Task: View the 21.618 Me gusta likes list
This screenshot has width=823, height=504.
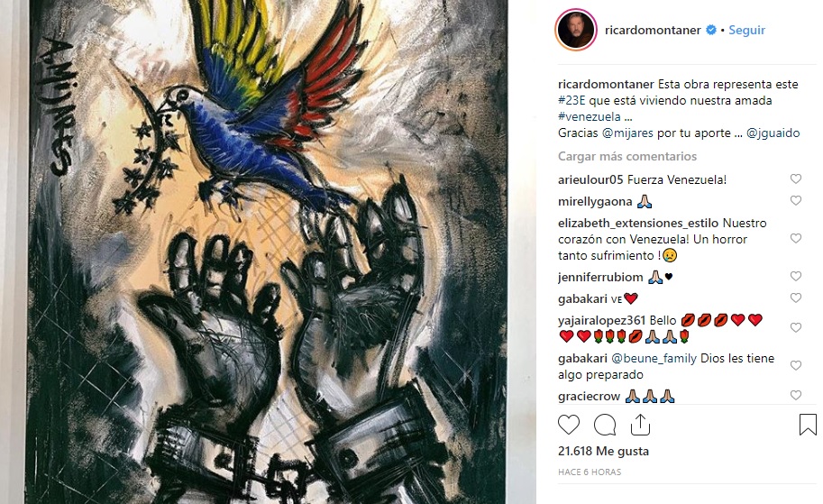Action: coord(603,451)
